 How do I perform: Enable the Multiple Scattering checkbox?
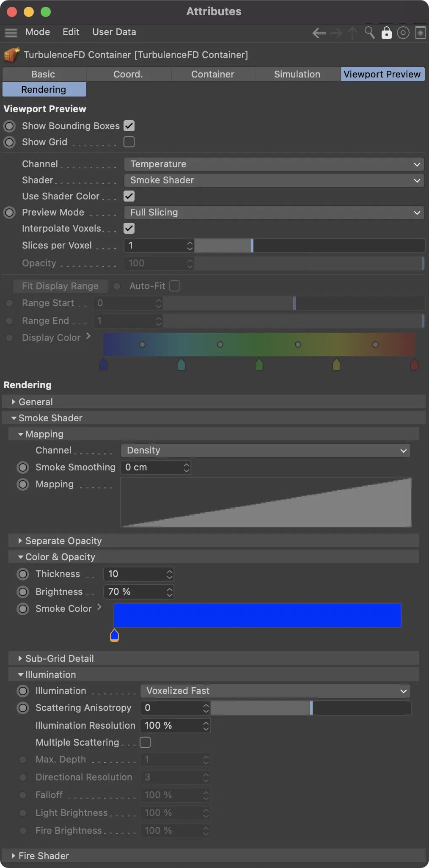(145, 742)
